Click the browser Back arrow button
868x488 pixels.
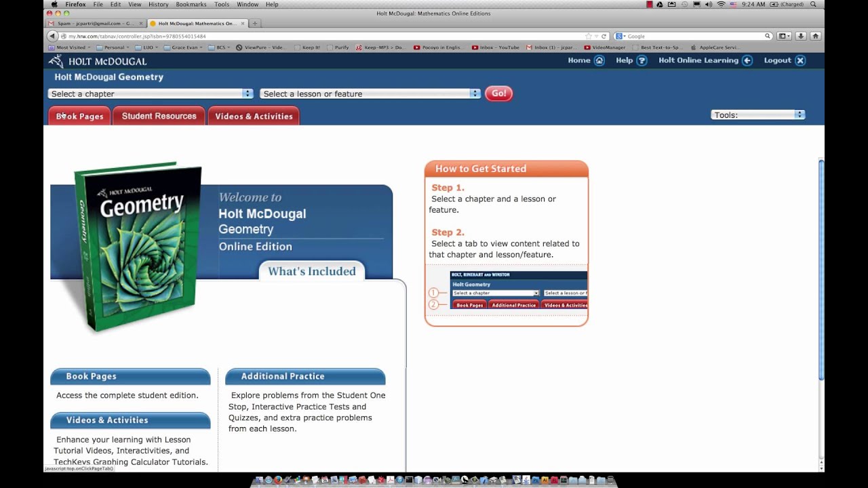pyautogui.click(x=52, y=36)
